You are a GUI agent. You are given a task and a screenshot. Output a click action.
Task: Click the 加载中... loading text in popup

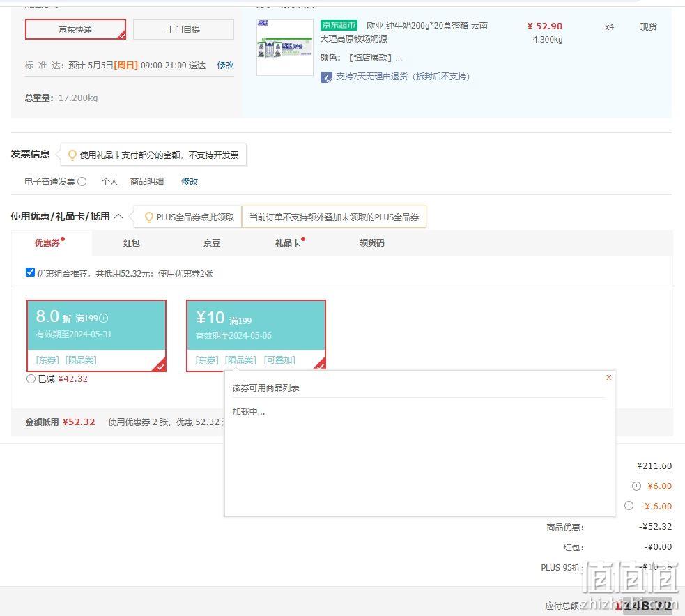pyautogui.click(x=249, y=412)
